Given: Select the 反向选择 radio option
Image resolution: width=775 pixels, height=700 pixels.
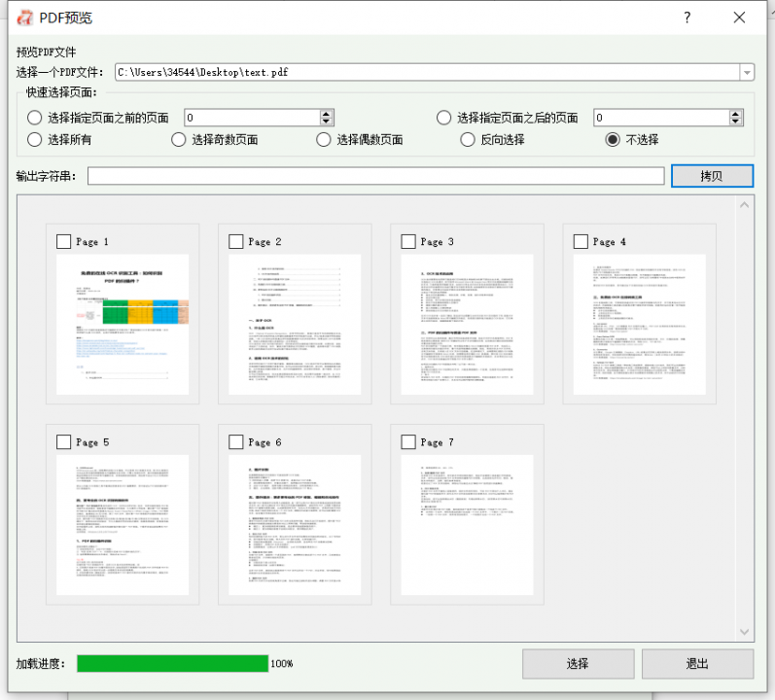Looking at the screenshot, I should point(468,139).
